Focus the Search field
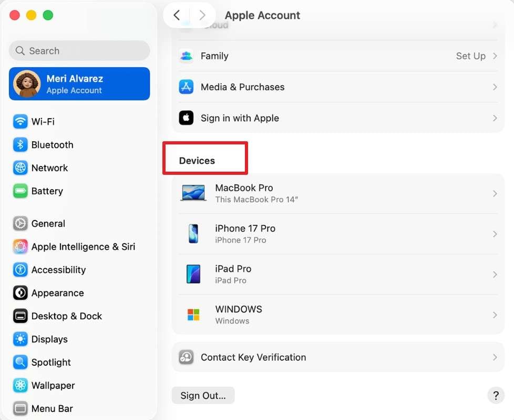 (x=79, y=51)
